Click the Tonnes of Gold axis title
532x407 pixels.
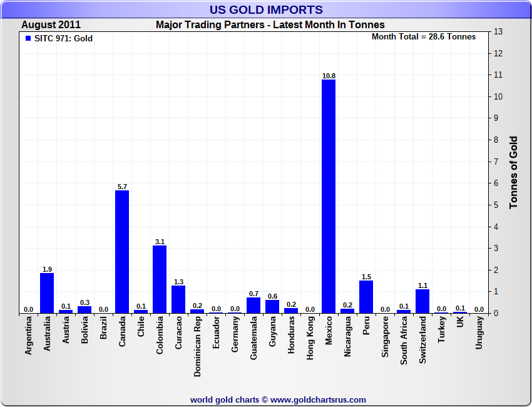[x=514, y=172]
